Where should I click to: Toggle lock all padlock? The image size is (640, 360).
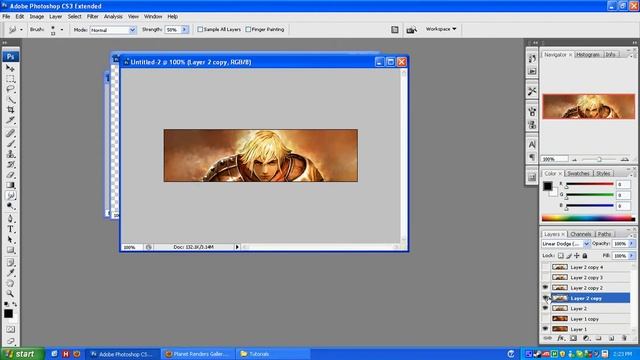point(584,256)
